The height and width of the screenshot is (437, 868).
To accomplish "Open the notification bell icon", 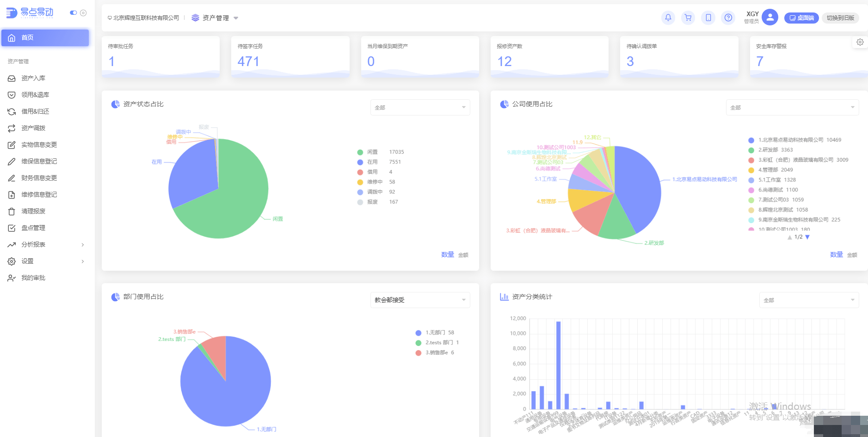I will point(668,18).
